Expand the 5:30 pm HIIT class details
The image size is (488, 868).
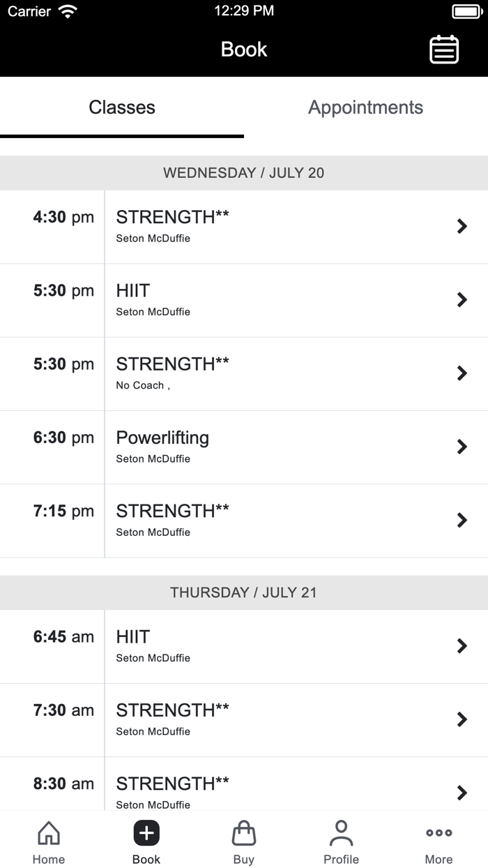462,299
